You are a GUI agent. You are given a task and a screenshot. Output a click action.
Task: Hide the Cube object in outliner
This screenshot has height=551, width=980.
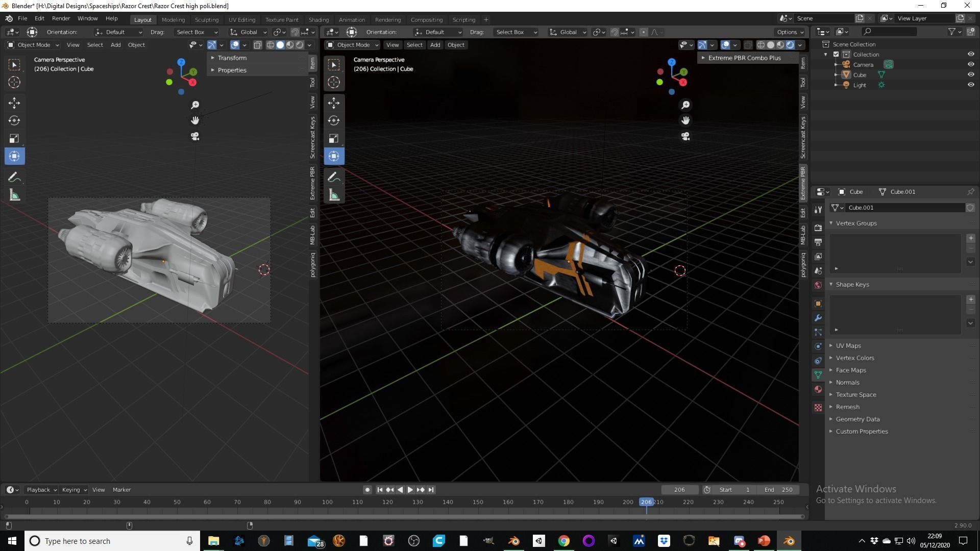click(971, 74)
